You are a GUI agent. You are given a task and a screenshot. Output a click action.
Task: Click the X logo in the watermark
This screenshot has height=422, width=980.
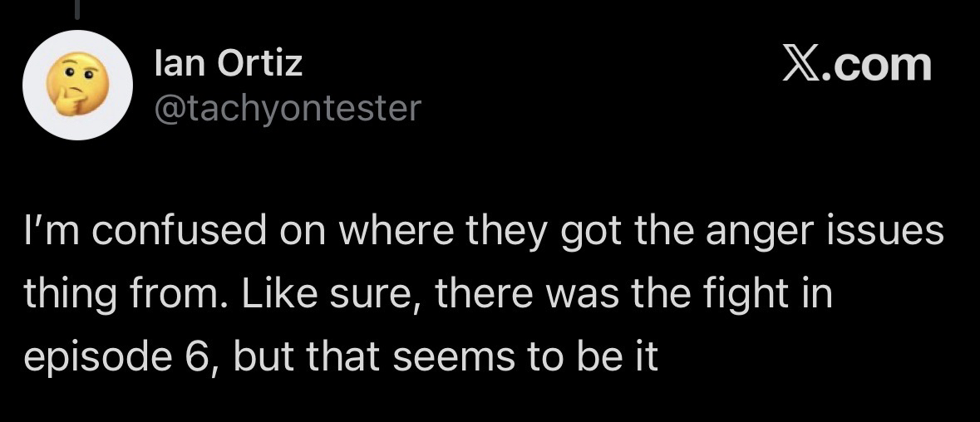[x=802, y=64]
